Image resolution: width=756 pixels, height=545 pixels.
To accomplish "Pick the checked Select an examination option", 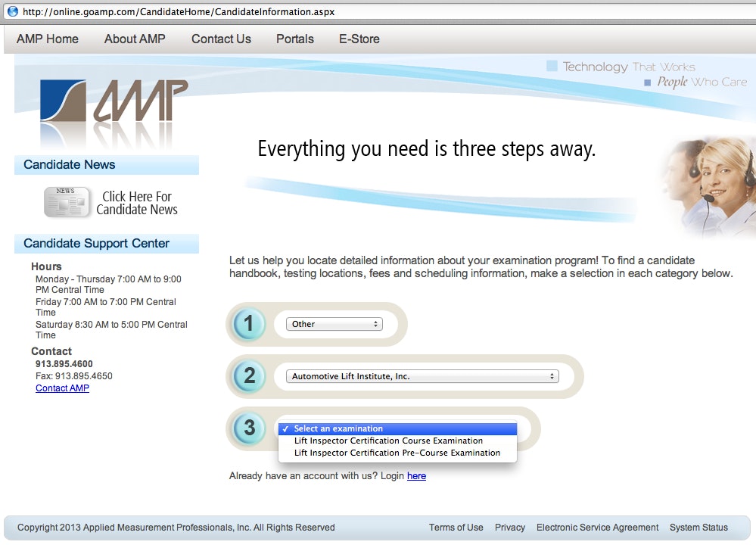I will coord(338,428).
